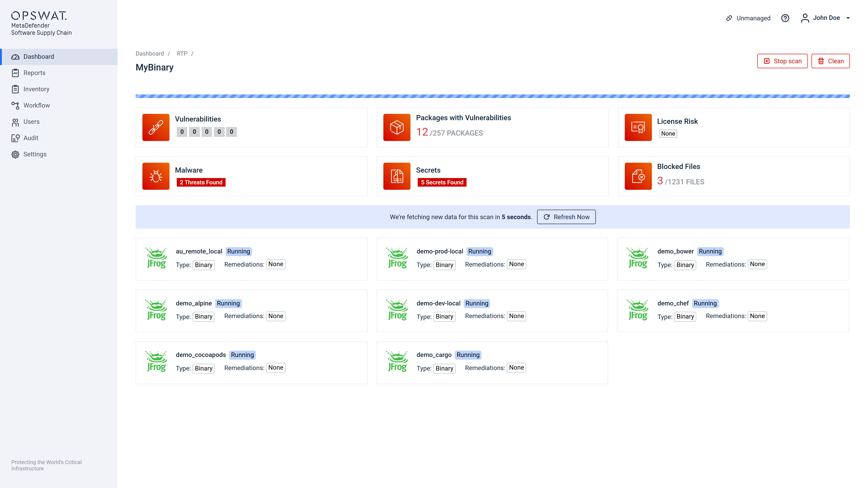Viewport: 868px width, 488px height.
Task: Click the Unmanaged link icon
Action: pyautogui.click(x=729, y=18)
